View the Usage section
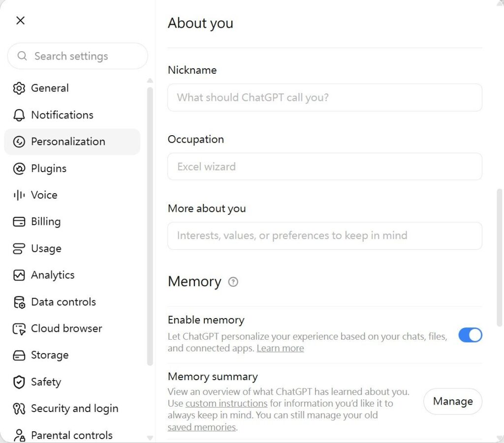Viewport: 504px width, 443px height. coord(72,248)
